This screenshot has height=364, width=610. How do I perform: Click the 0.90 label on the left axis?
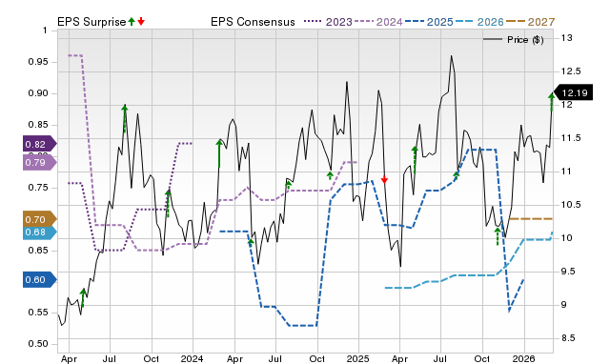37,93
